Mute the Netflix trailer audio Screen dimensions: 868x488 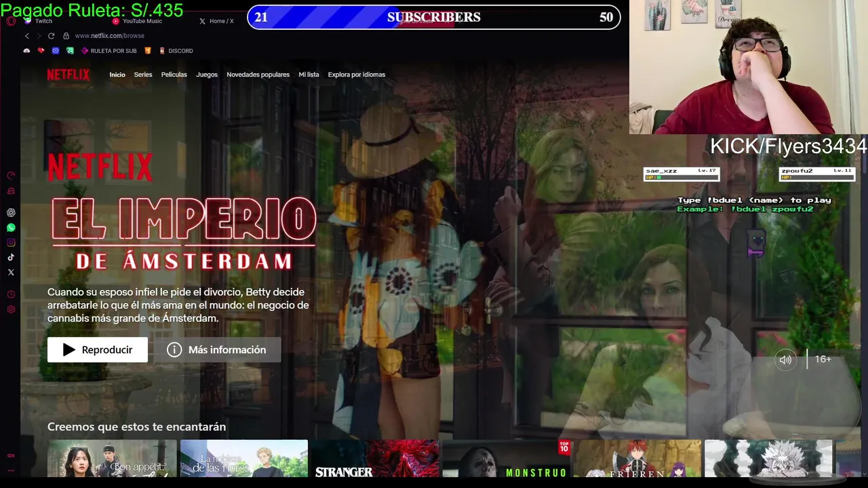pyautogui.click(x=785, y=360)
